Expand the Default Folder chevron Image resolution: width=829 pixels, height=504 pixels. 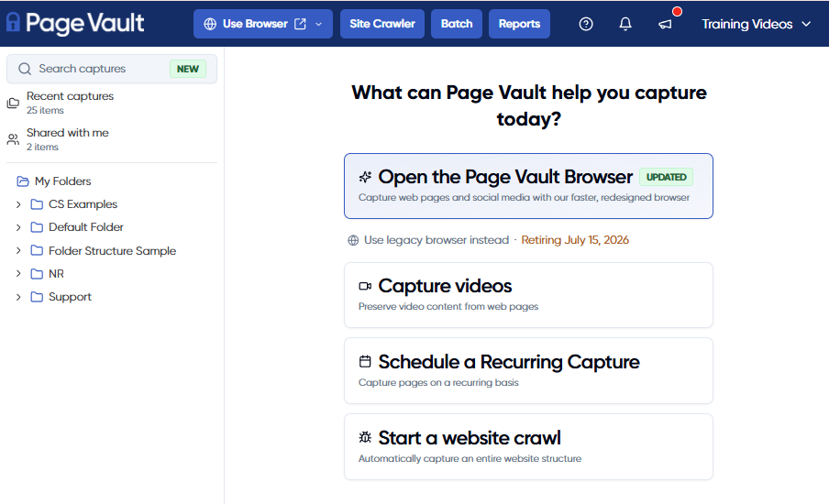click(18, 227)
